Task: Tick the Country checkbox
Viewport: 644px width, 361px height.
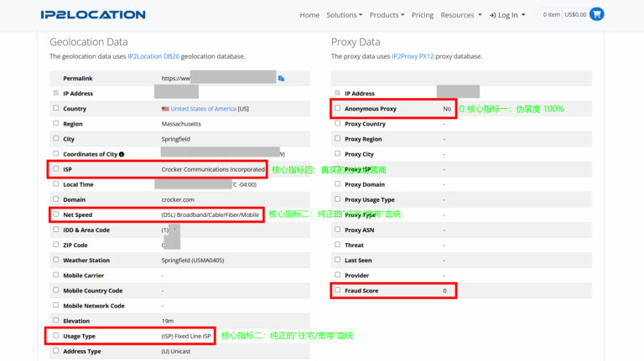Action: point(56,108)
